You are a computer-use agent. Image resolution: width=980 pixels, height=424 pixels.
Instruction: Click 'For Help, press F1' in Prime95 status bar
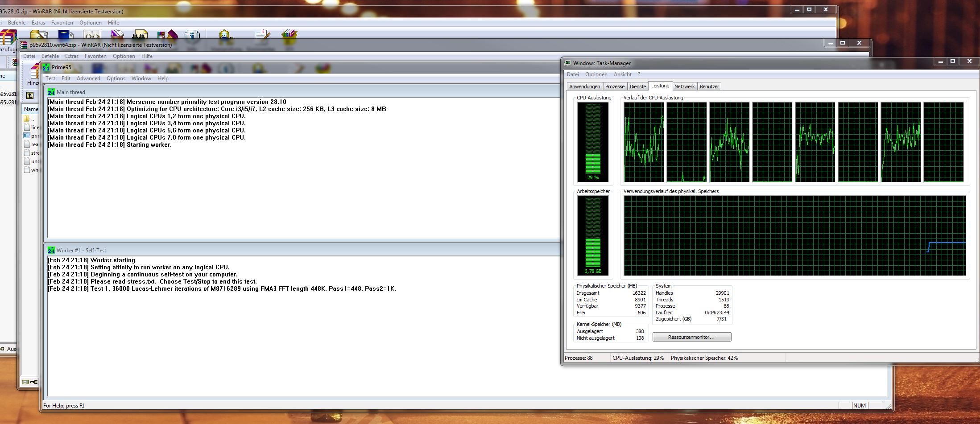pos(64,406)
